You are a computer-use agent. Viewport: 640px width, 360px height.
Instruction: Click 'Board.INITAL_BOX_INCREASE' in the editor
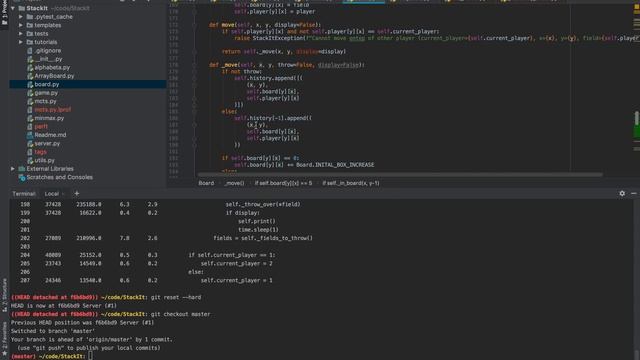[335, 165]
